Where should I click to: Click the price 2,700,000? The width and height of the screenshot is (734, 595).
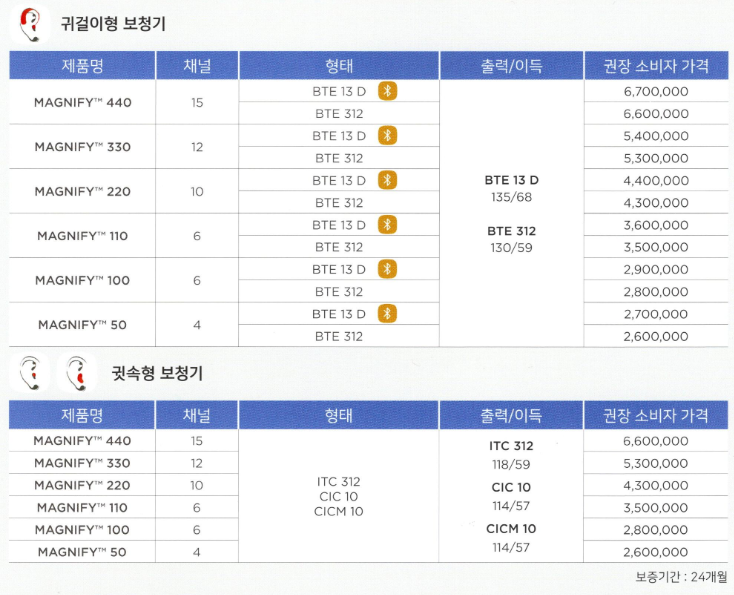pos(656,314)
